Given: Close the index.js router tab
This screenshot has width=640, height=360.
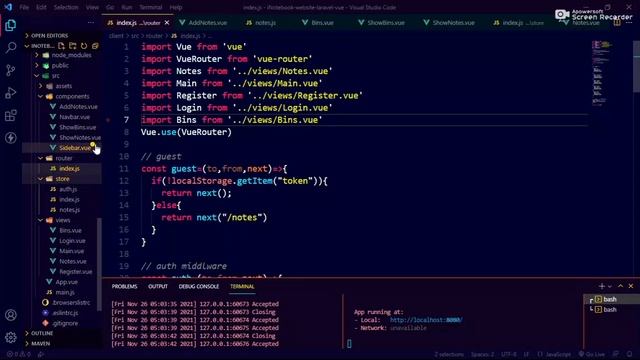Looking at the screenshot, I should pyautogui.click(x=167, y=23).
